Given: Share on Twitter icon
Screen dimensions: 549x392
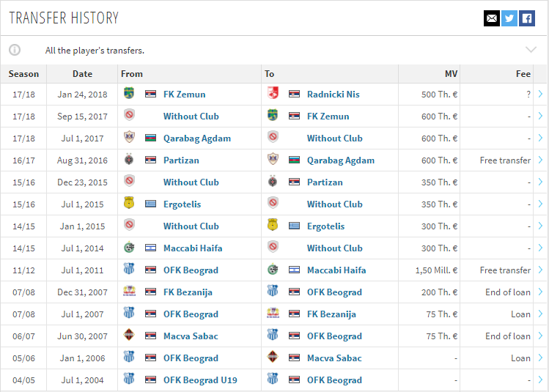Looking at the screenshot, I should point(509,18).
